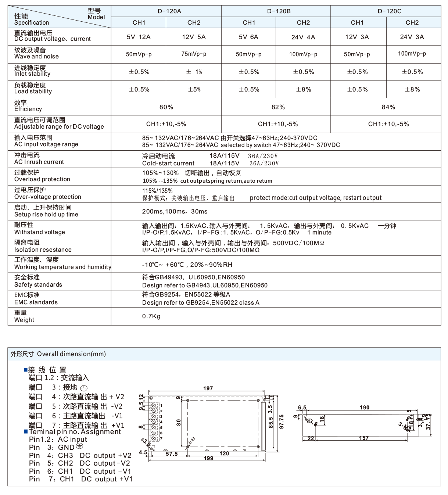Viewport: 448px width, 495px height.
Task: Select the 24V 3A output cell
Action: (x=412, y=37)
